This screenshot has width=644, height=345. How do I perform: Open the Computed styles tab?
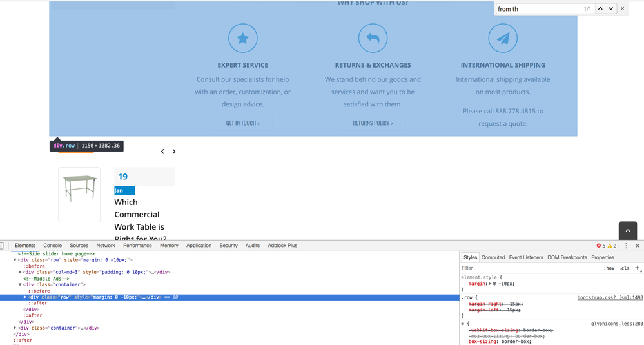pyautogui.click(x=493, y=257)
